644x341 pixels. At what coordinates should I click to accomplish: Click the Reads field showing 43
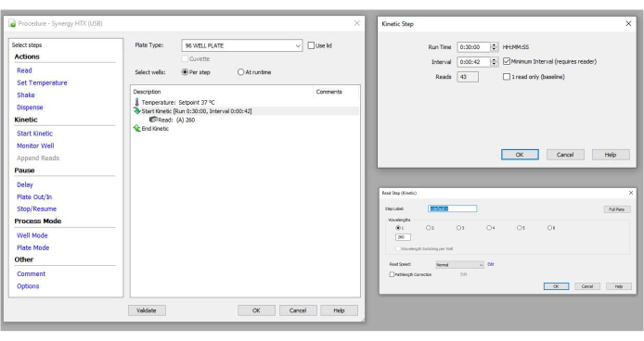pyautogui.click(x=468, y=77)
